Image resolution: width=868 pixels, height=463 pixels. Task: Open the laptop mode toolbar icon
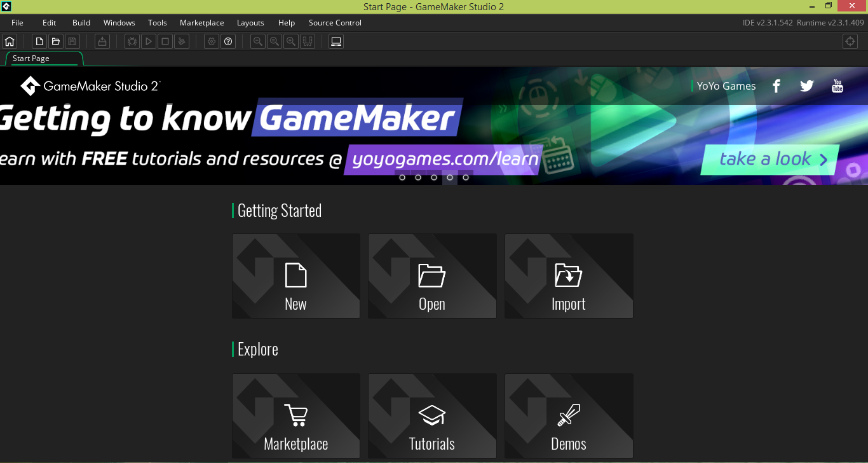pos(336,41)
